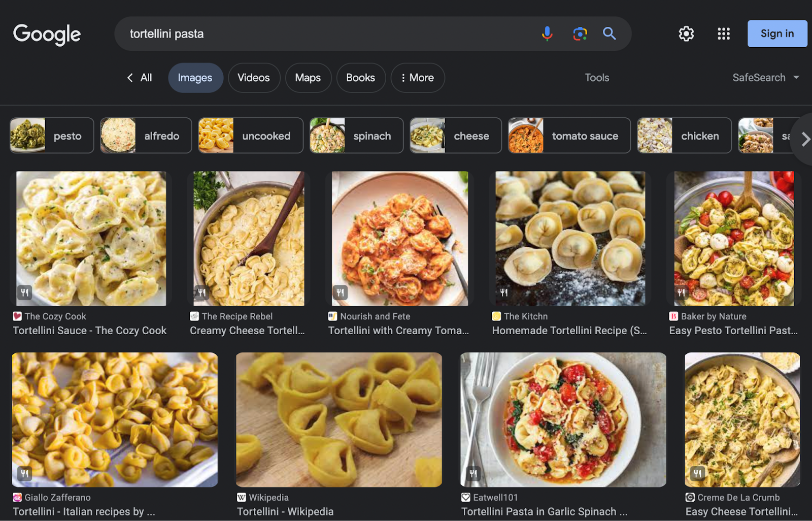Open quick settings gear

[x=686, y=34]
